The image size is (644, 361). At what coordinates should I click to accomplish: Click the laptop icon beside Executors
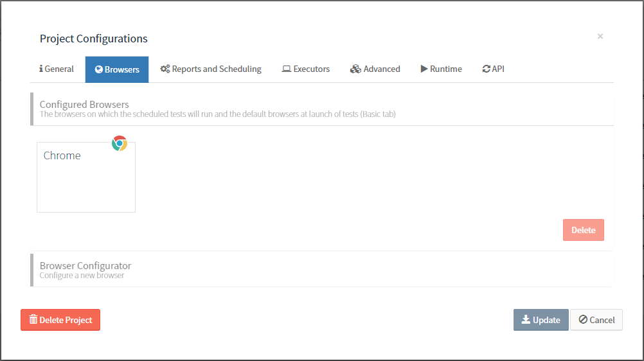click(286, 69)
